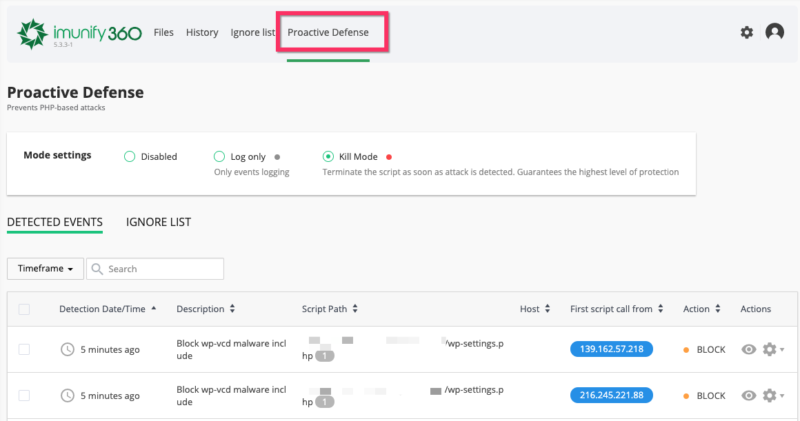
Task: Click version number 5.3.3-1 under logo
Action: pos(63,45)
